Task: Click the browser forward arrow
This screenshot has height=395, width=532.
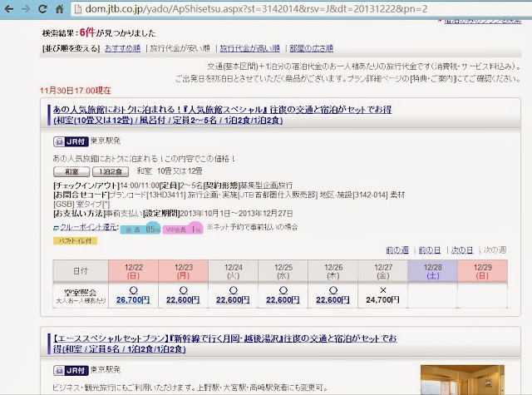Action: [26, 9]
